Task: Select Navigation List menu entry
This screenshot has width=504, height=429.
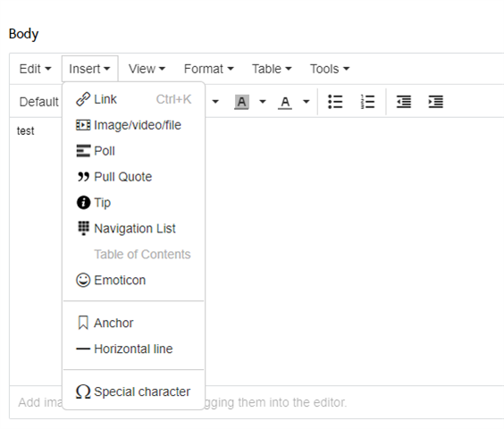Action: tap(134, 228)
